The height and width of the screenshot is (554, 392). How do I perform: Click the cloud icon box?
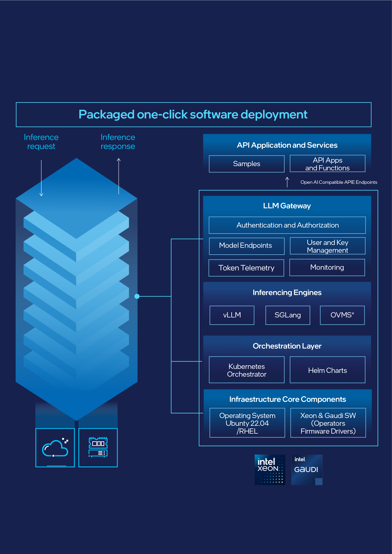55,448
